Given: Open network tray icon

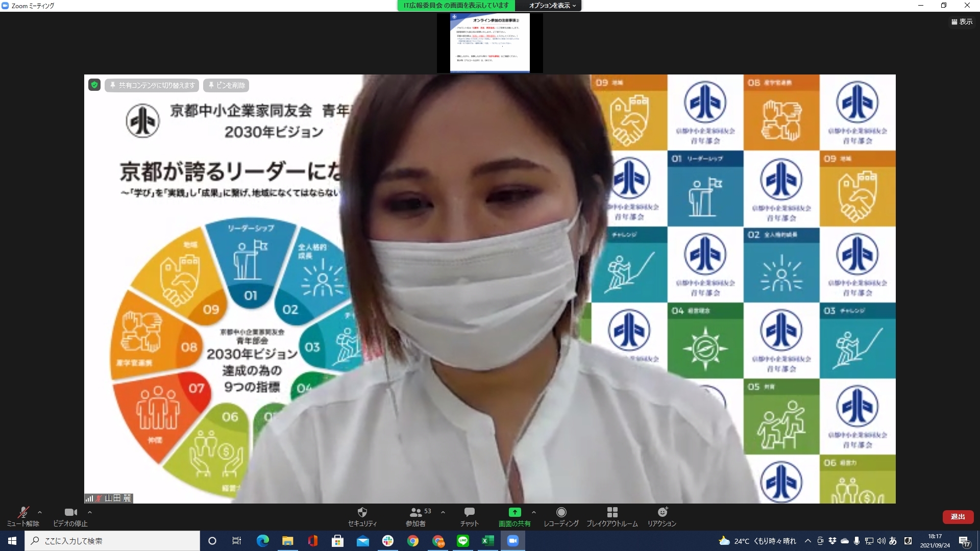Looking at the screenshot, I should 869,541.
